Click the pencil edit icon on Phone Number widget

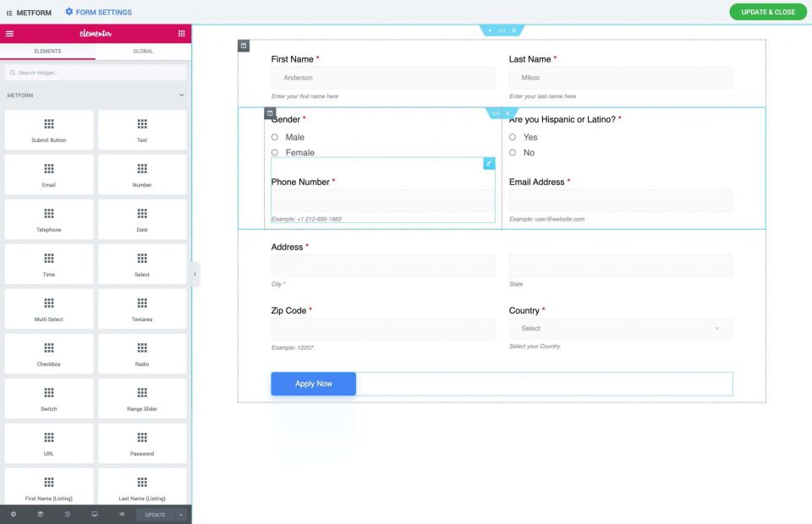coord(489,163)
